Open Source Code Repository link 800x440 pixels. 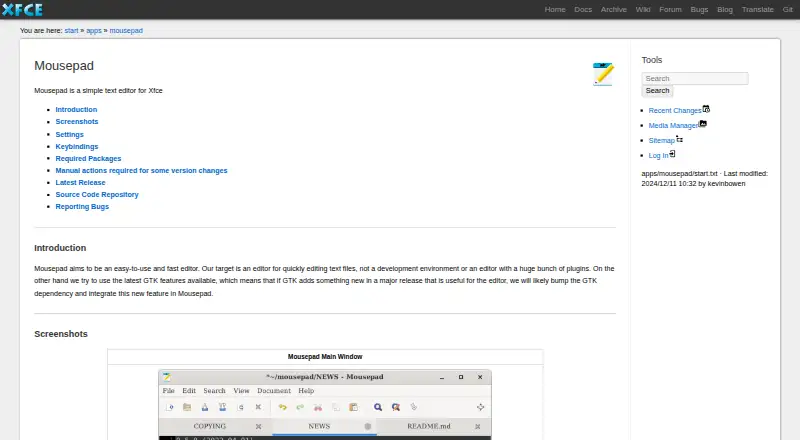click(97, 194)
